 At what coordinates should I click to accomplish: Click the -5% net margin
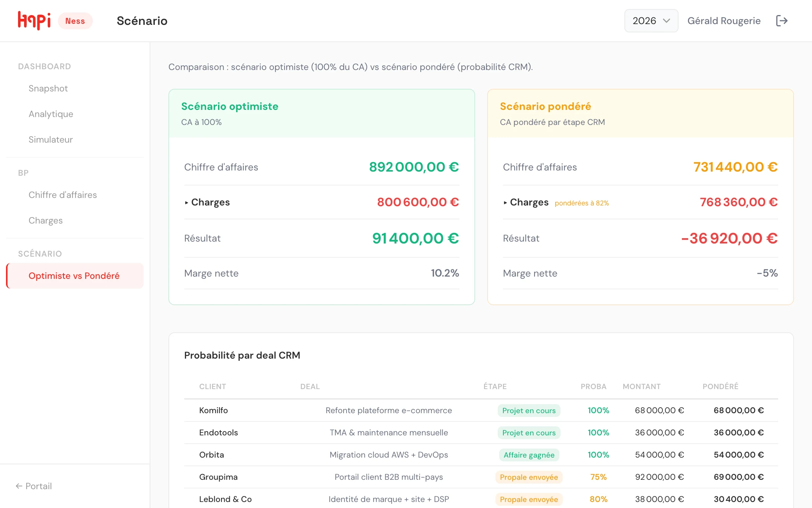[767, 273]
